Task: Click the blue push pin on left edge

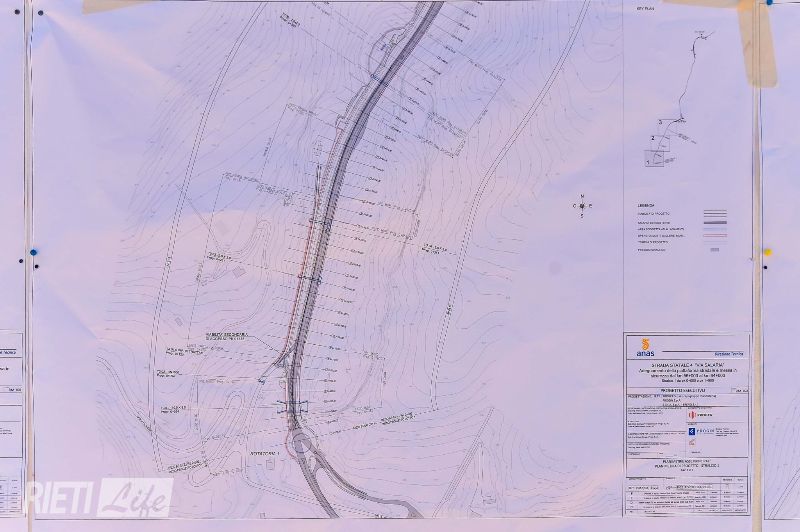Action: click(34, 252)
